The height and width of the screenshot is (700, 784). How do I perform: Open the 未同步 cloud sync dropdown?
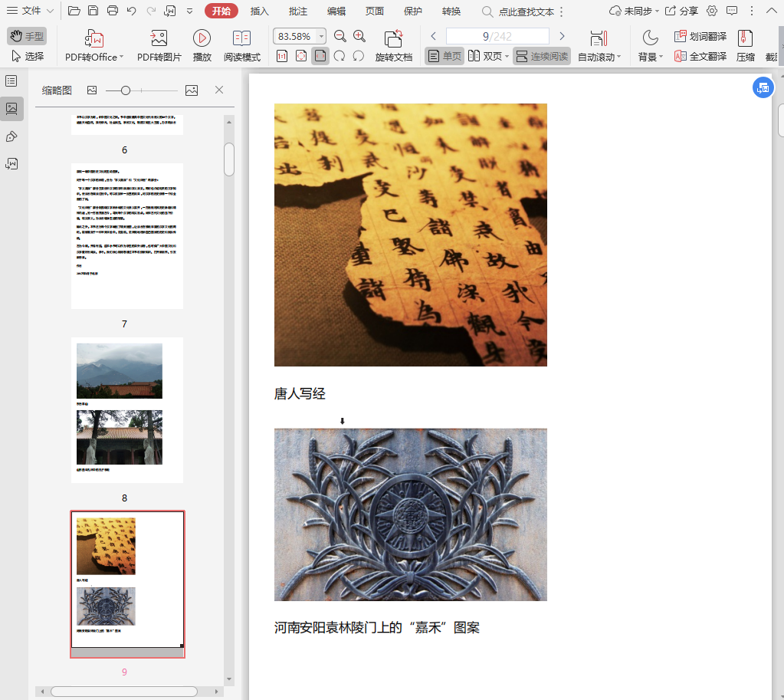tap(634, 11)
